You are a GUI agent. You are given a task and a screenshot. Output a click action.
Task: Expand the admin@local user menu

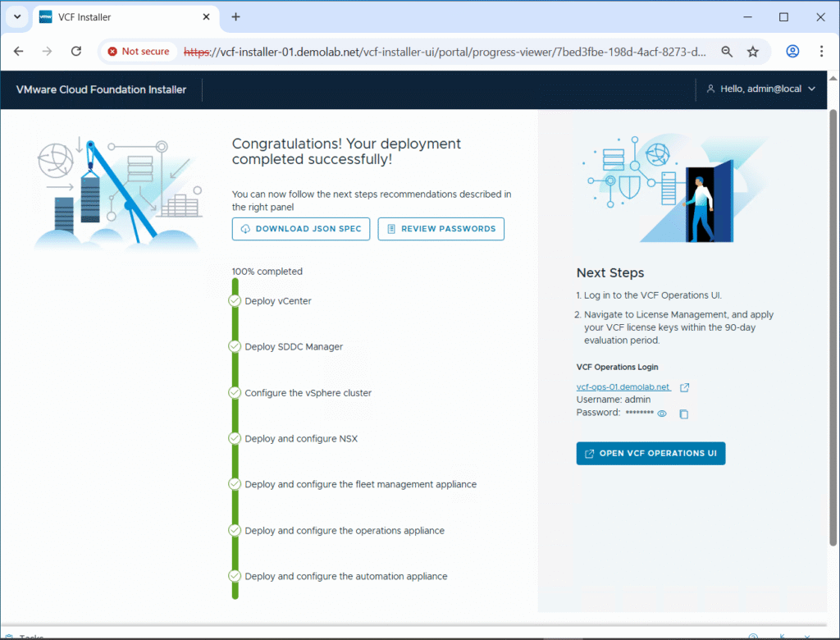(x=760, y=89)
